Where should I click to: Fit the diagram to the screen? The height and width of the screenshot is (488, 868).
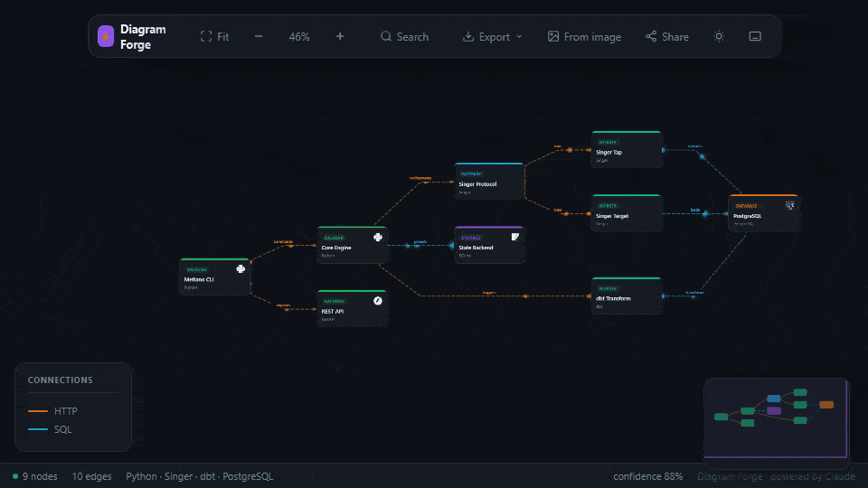coord(215,36)
